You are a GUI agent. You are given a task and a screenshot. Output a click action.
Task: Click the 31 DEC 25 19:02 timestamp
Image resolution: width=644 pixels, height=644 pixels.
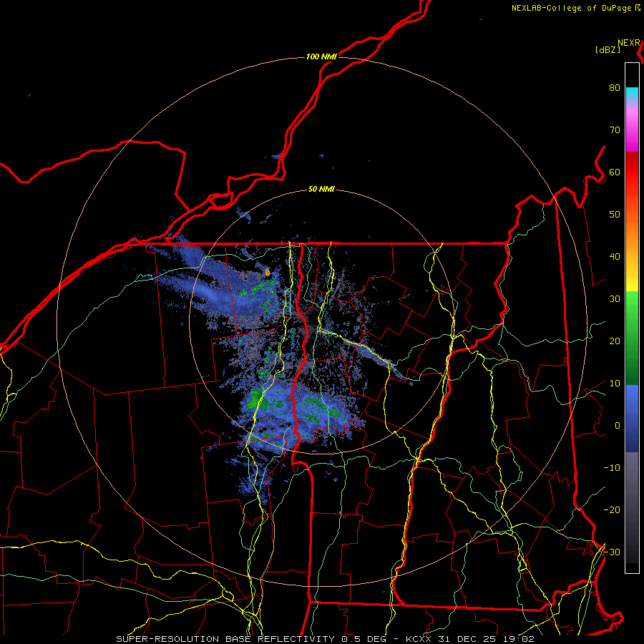pyautogui.click(x=487, y=639)
